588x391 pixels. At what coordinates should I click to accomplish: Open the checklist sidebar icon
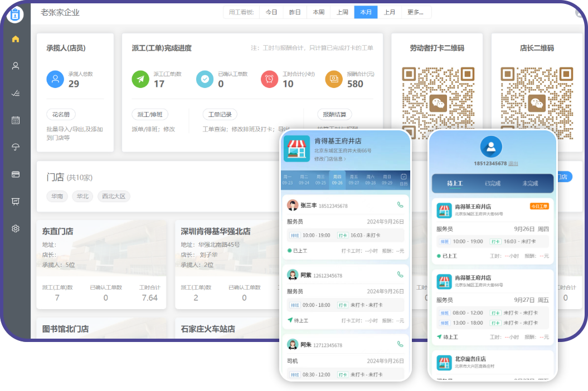point(16,93)
